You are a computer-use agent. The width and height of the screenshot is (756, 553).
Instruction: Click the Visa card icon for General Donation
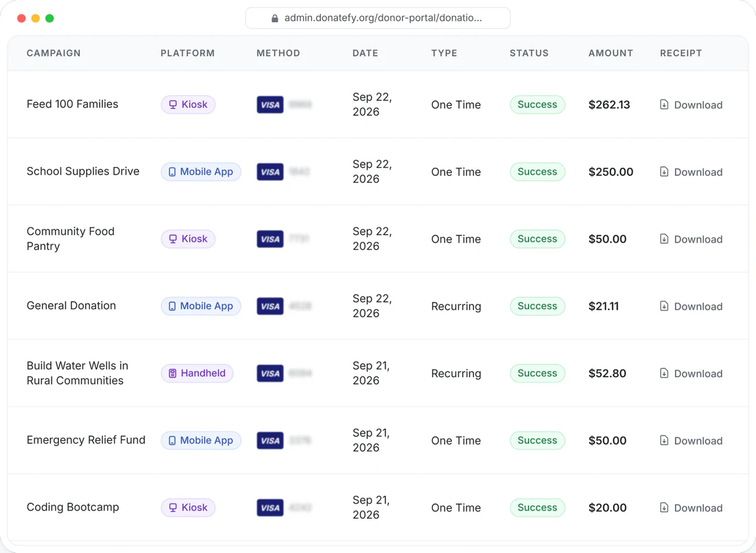point(270,306)
